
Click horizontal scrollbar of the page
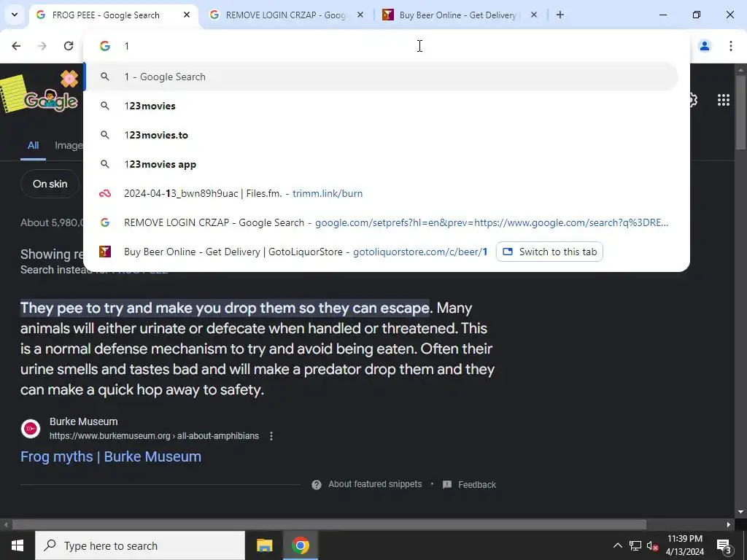(329, 524)
